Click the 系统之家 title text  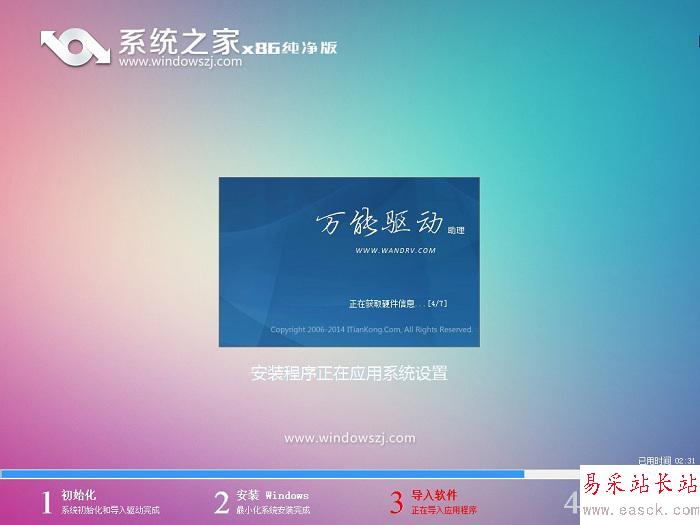pos(179,42)
